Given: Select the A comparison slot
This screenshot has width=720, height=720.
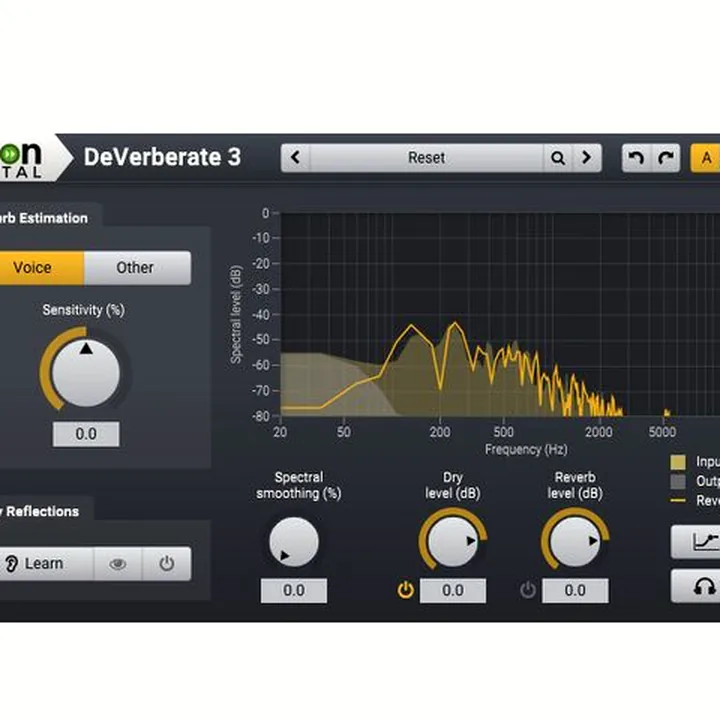Looking at the screenshot, I should pyautogui.click(x=706, y=158).
